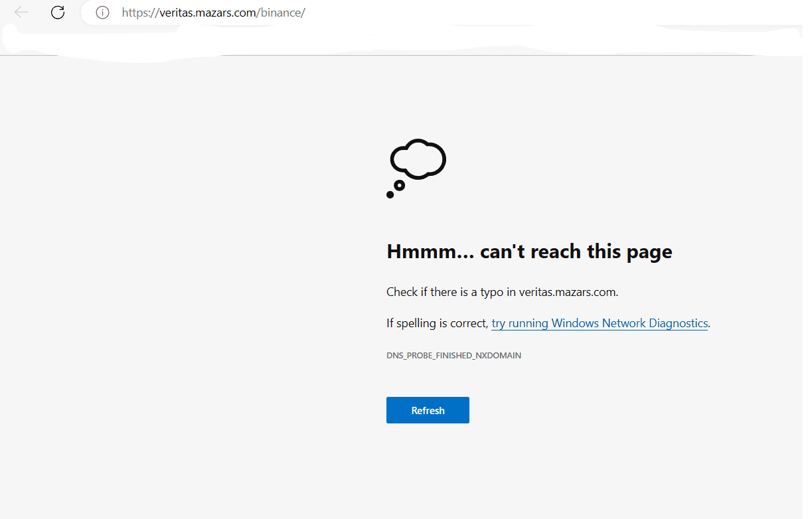Image resolution: width=812 pixels, height=519 pixels.
Task: Click veritas.mazars.com in the error message
Action: click(567, 291)
